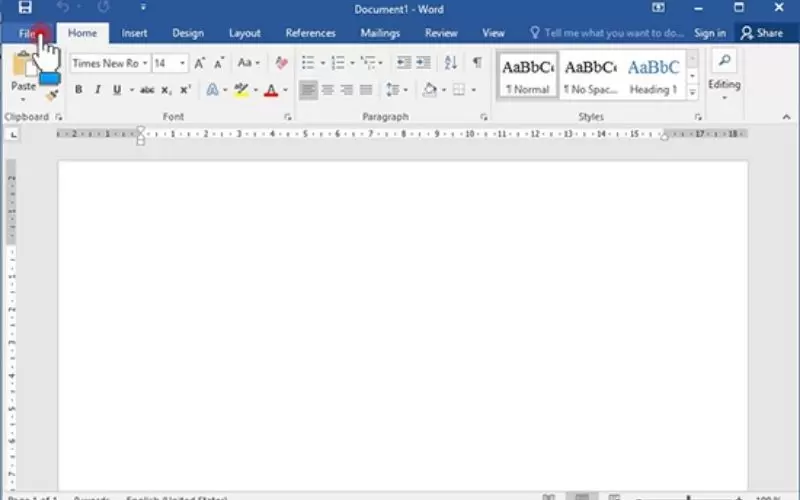Click the Sign in link

tap(710, 34)
